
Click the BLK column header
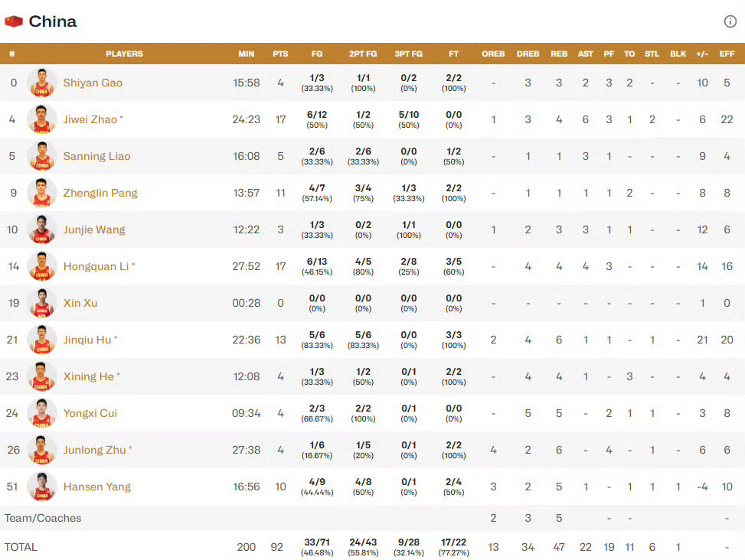point(678,54)
